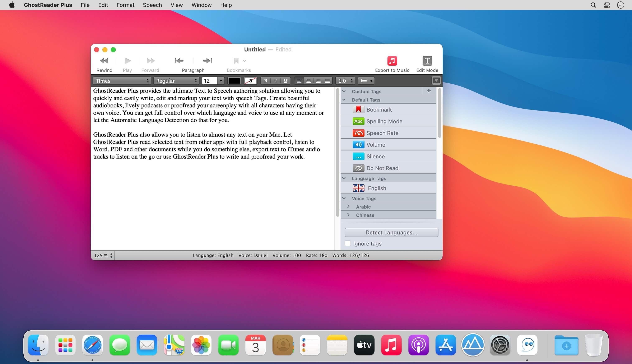Image resolution: width=632 pixels, height=364 pixels.
Task: Open the list style dropdown
Action: pyautogui.click(x=367, y=81)
